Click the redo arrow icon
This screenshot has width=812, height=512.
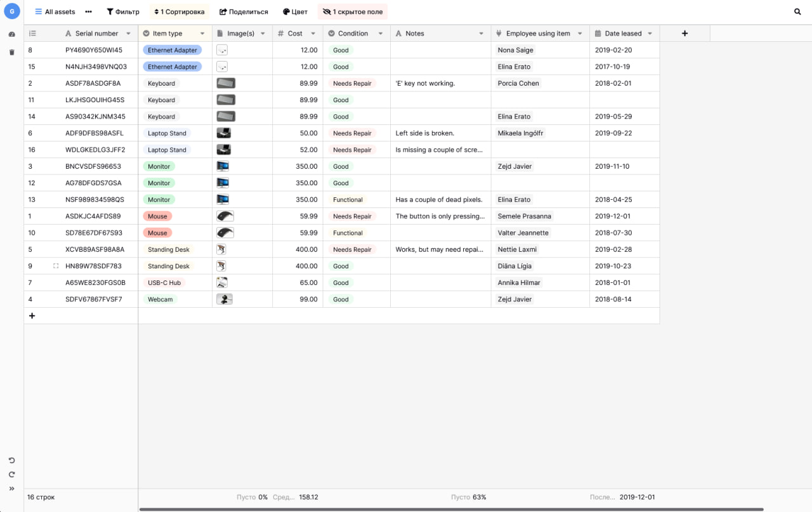11,475
